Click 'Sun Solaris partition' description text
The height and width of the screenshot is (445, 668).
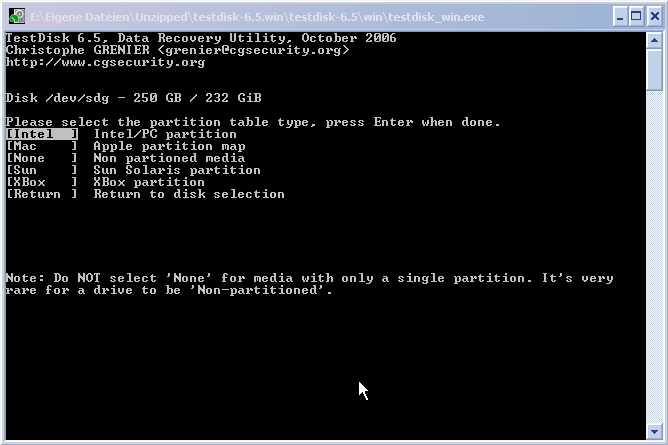coord(177,170)
